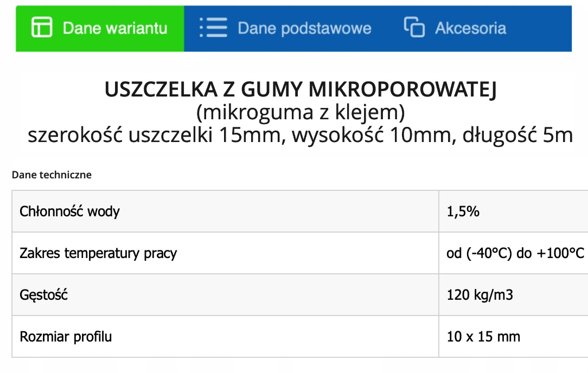Click the 120 kg/m3 density value

tap(480, 295)
